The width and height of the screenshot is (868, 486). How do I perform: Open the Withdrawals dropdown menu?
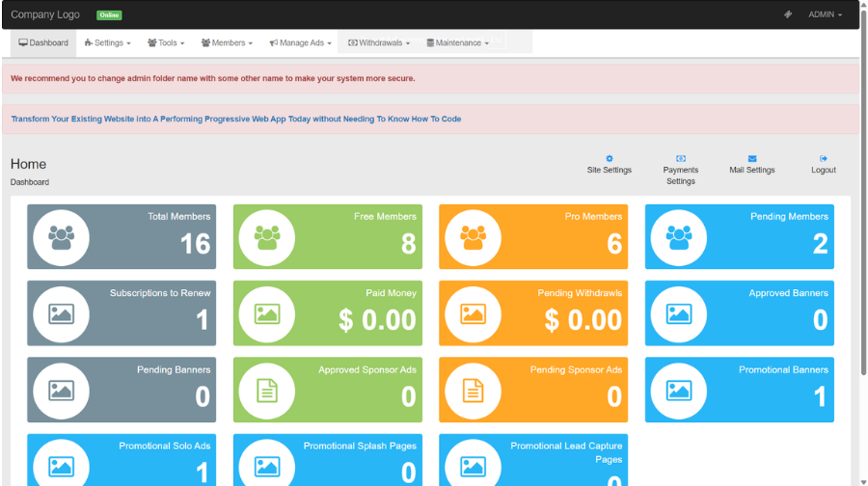(x=379, y=42)
